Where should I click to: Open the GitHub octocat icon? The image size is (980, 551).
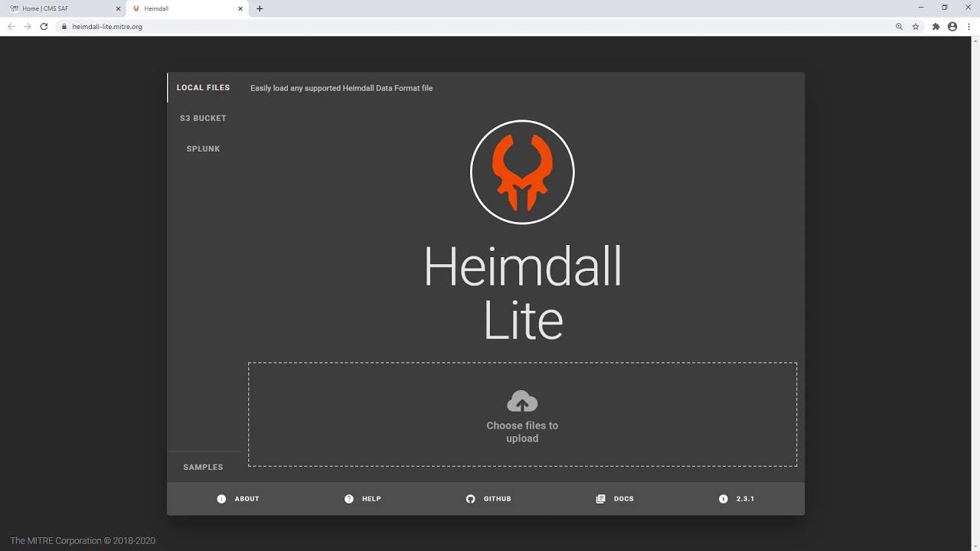471,499
